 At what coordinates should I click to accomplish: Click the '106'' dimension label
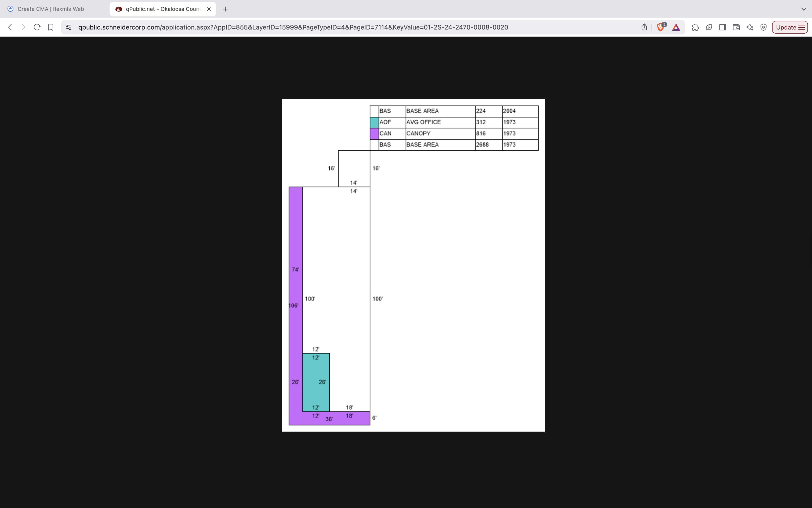294,305
